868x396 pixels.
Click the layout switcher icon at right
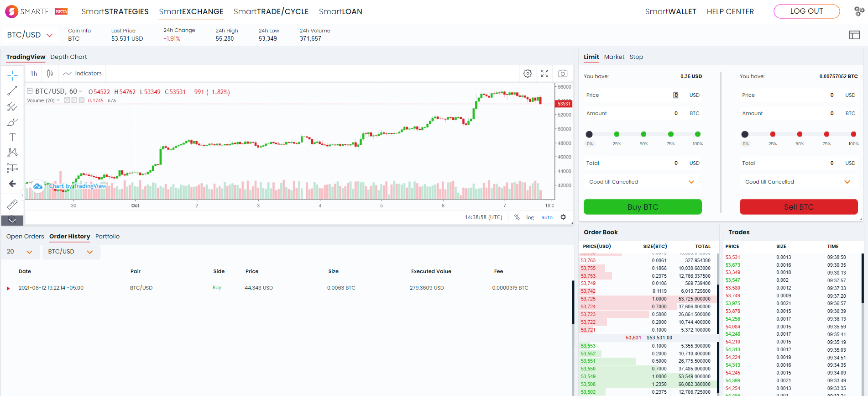tap(854, 35)
